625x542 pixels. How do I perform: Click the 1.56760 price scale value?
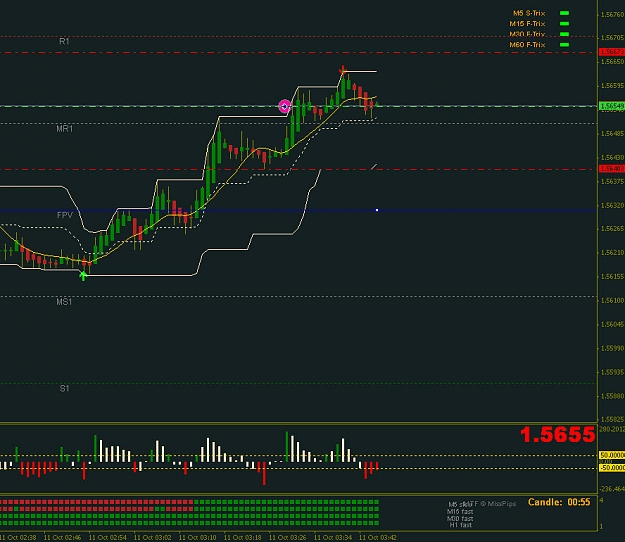tap(612, 15)
